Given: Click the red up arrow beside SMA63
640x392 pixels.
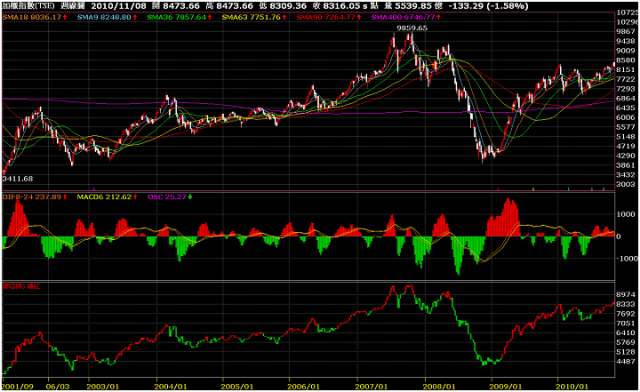Looking at the screenshot, I should 284,17.
